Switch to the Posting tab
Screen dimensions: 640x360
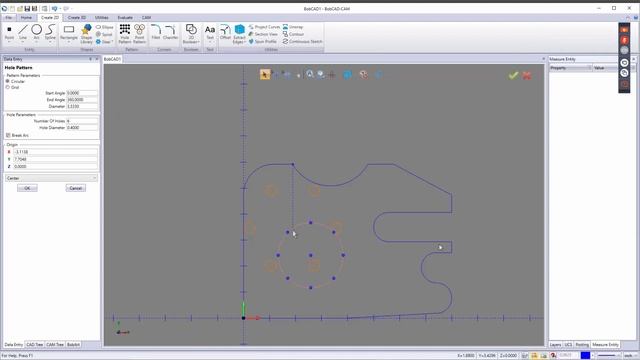(582, 345)
